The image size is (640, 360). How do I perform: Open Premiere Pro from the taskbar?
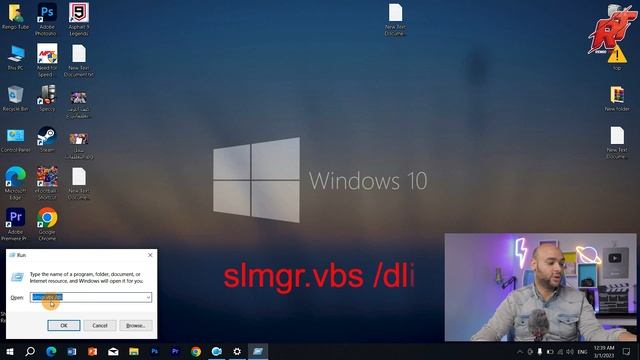(x=175, y=351)
